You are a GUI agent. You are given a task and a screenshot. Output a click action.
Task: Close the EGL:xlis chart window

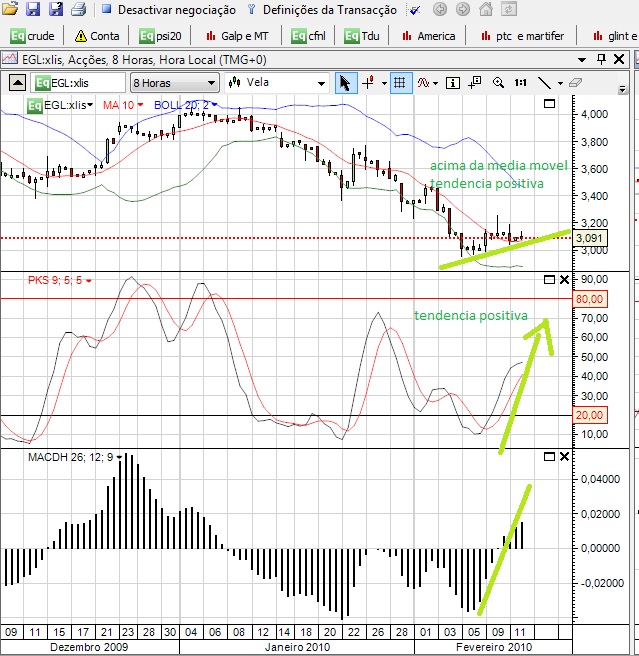tap(619, 59)
